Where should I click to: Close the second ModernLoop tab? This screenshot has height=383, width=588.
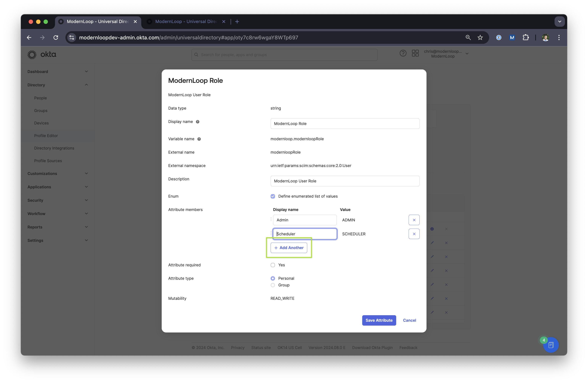coord(224,22)
